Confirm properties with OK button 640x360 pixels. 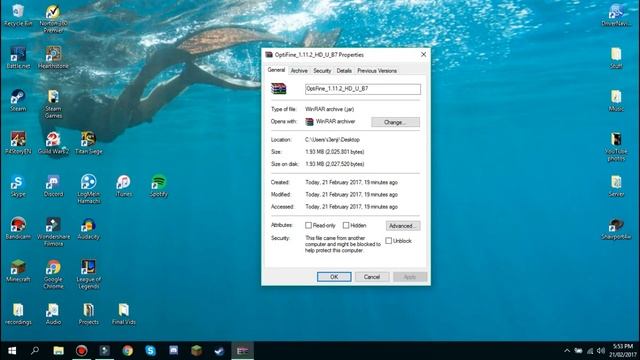[x=334, y=277]
